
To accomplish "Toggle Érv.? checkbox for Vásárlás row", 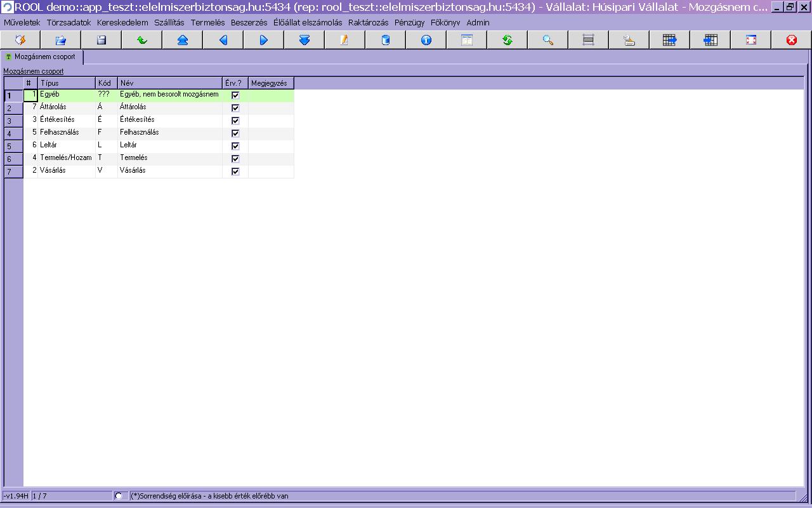I will pos(235,171).
